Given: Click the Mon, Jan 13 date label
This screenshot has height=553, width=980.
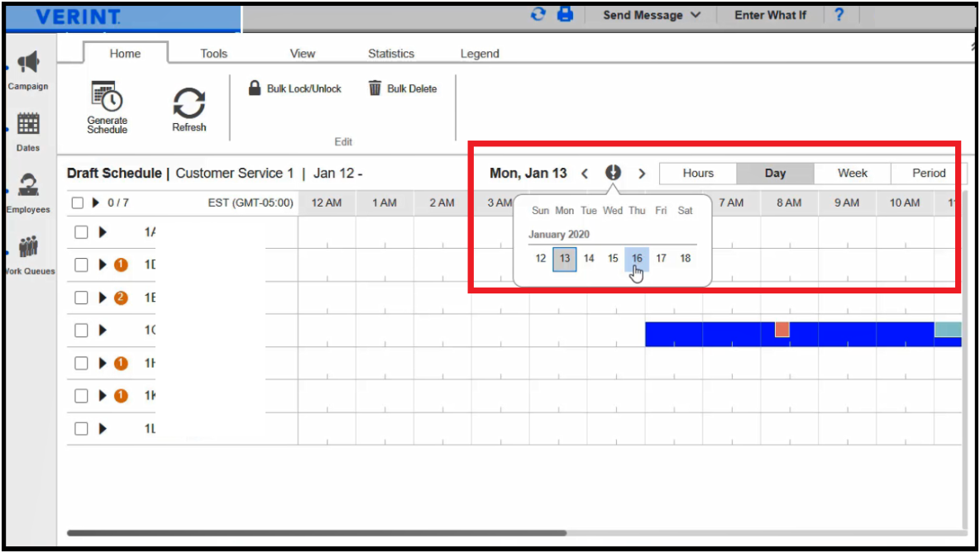Looking at the screenshot, I should [528, 173].
